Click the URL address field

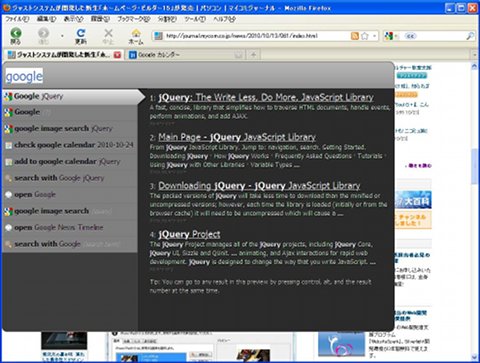[x=257, y=36]
